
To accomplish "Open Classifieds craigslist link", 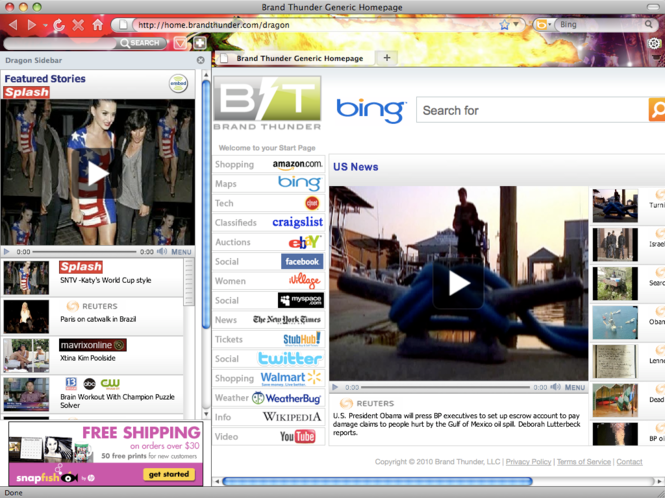I will (269, 222).
